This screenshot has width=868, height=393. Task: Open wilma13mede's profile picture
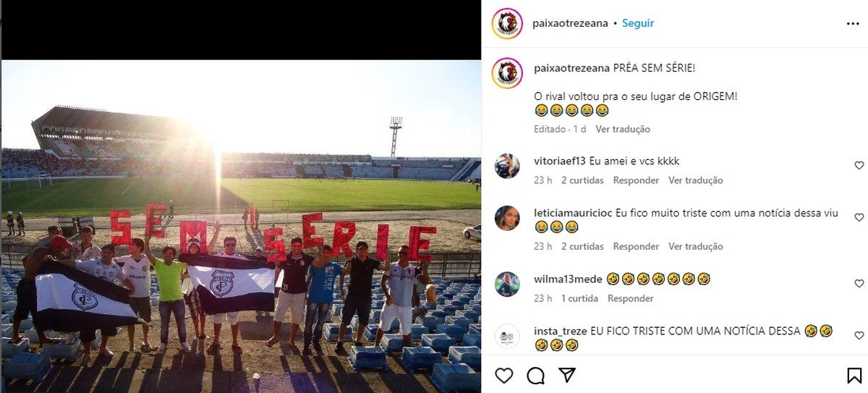coord(507,284)
